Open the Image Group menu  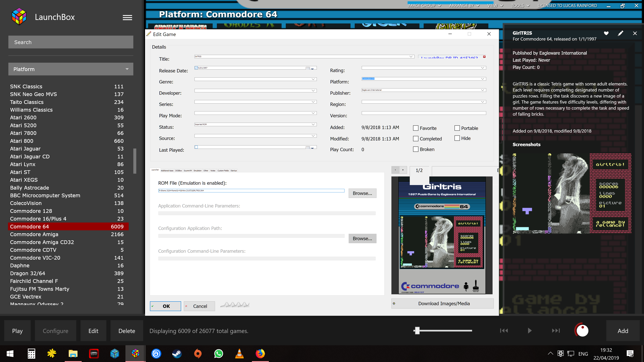pos(424,6)
